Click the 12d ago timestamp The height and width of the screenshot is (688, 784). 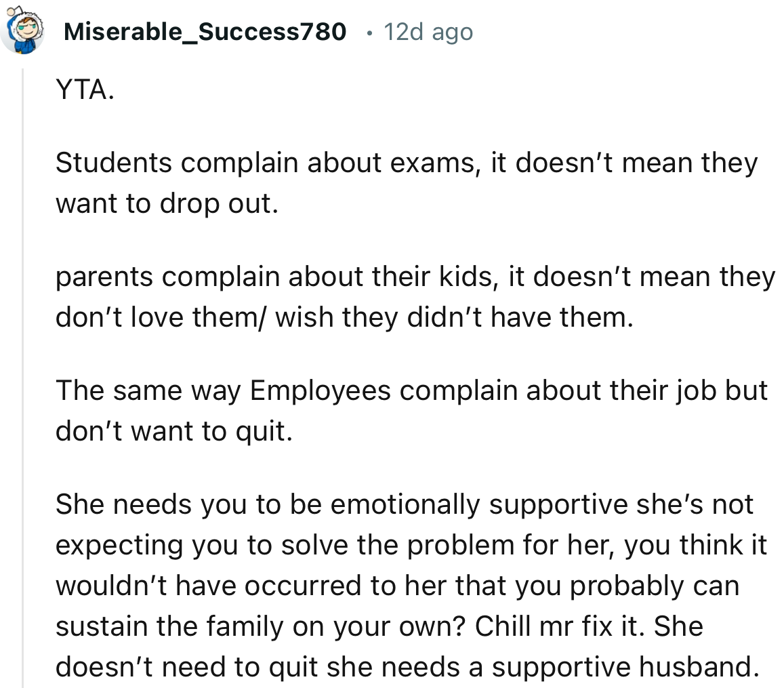pos(428,31)
